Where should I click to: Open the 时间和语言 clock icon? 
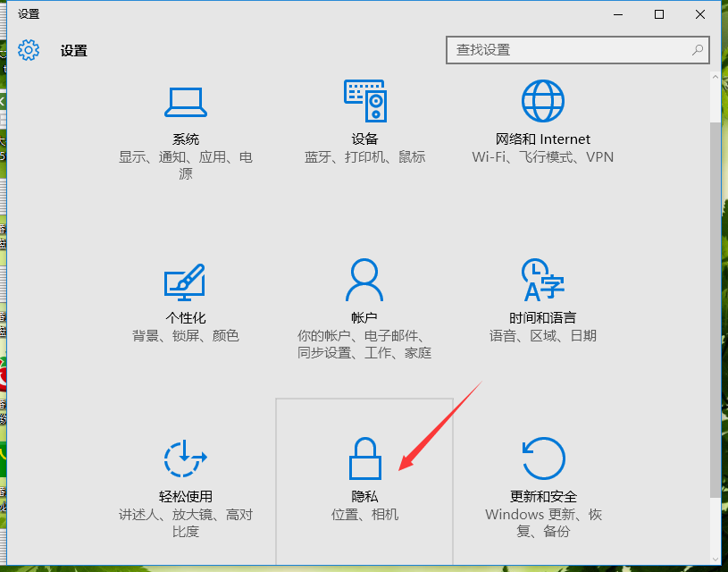[x=543, y=280]
